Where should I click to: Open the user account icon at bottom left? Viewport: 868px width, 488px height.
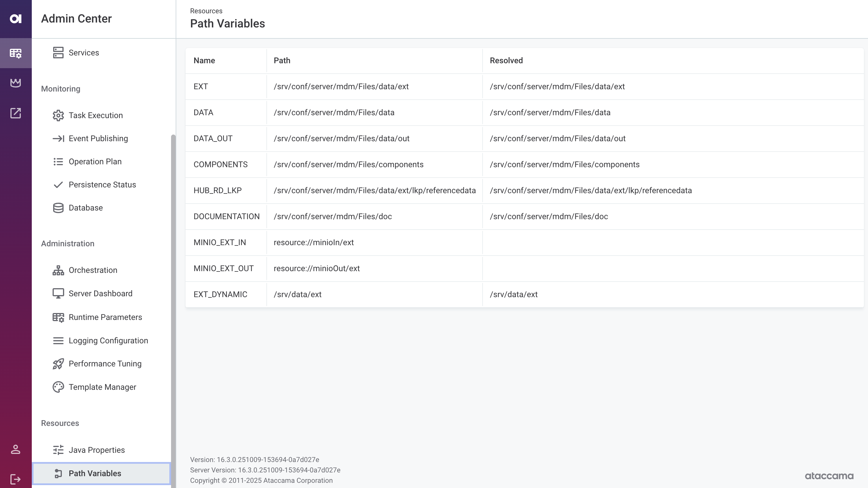point(16,449)
